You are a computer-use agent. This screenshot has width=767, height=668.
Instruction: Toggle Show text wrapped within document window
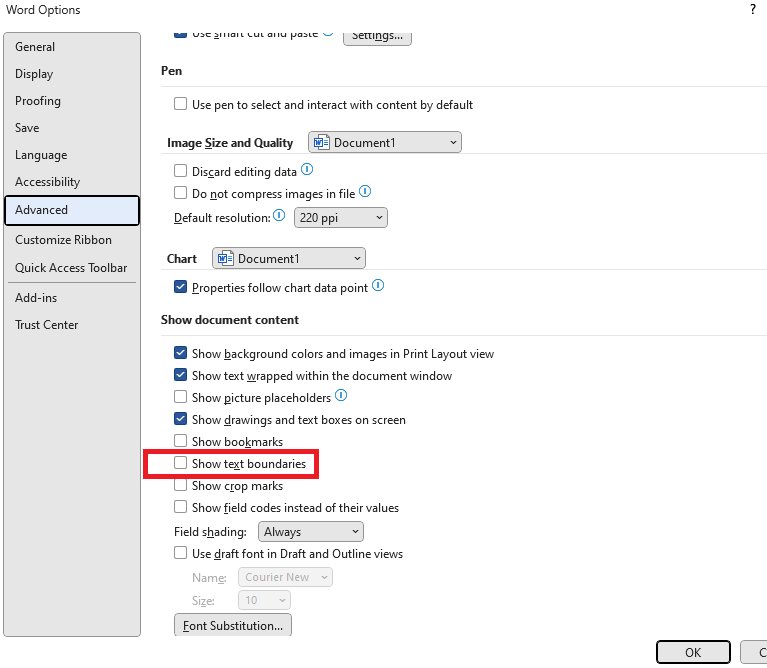180,375
